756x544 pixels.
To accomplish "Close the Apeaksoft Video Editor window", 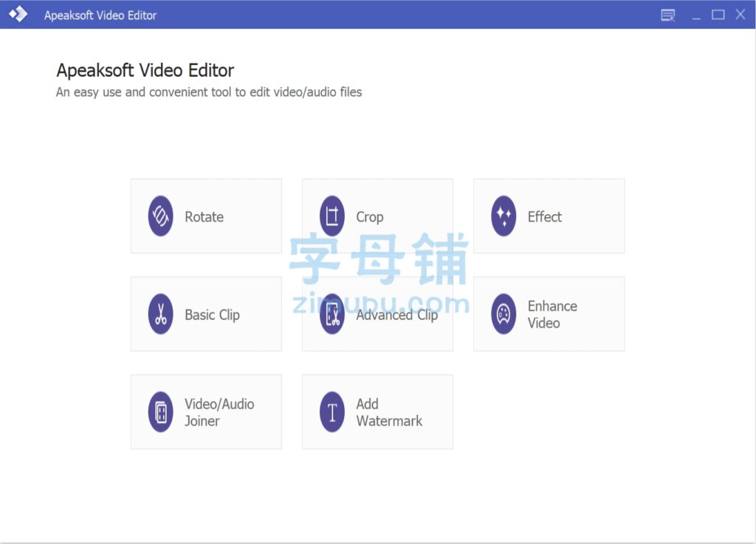I will point(740,15).
